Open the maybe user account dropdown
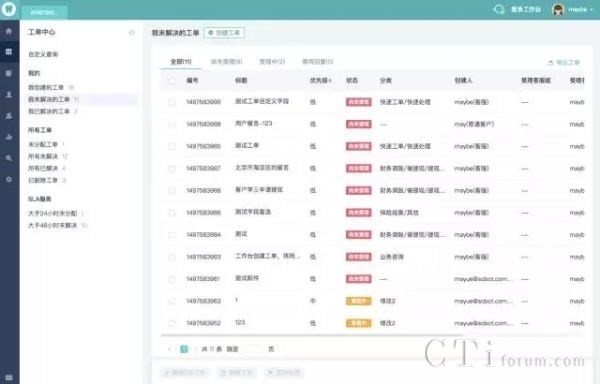 [573, 9]
